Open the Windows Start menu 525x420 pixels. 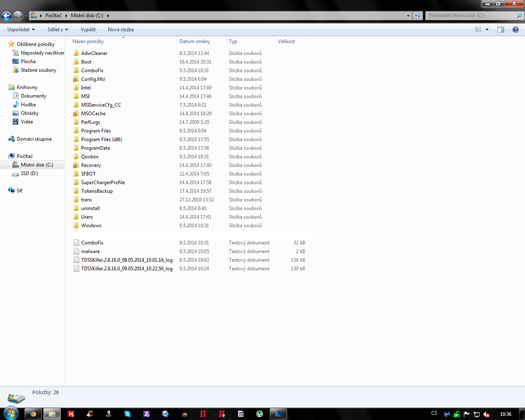(10, 413)
